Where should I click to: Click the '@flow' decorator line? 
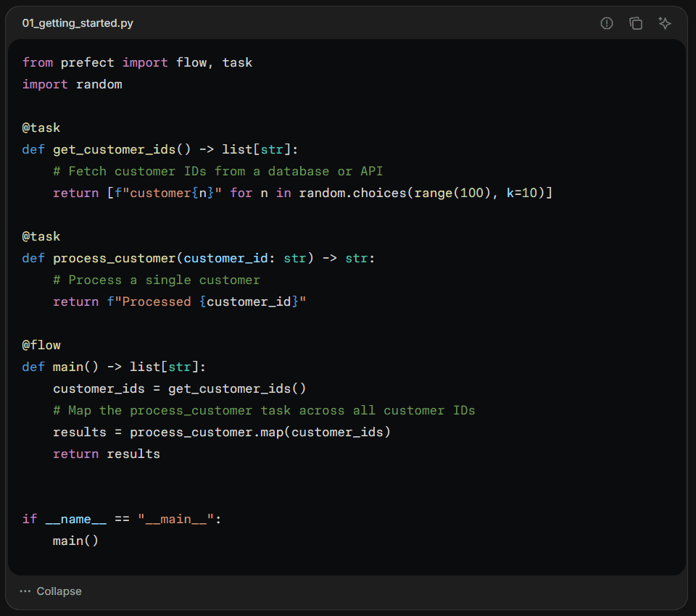click(41, 345)
